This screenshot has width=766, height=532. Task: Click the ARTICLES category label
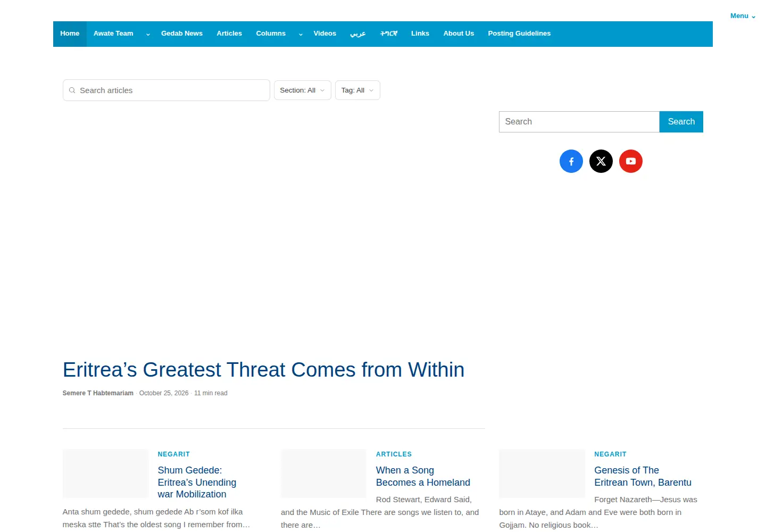coord(394,454)
